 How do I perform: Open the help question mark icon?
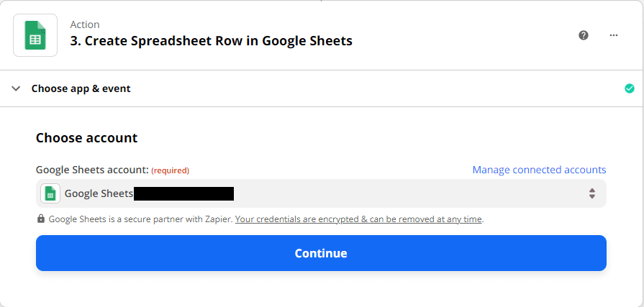tap(584, 35)
